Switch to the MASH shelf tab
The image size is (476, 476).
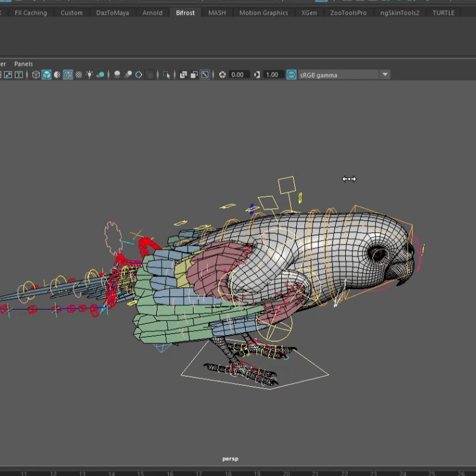(217, 12)
